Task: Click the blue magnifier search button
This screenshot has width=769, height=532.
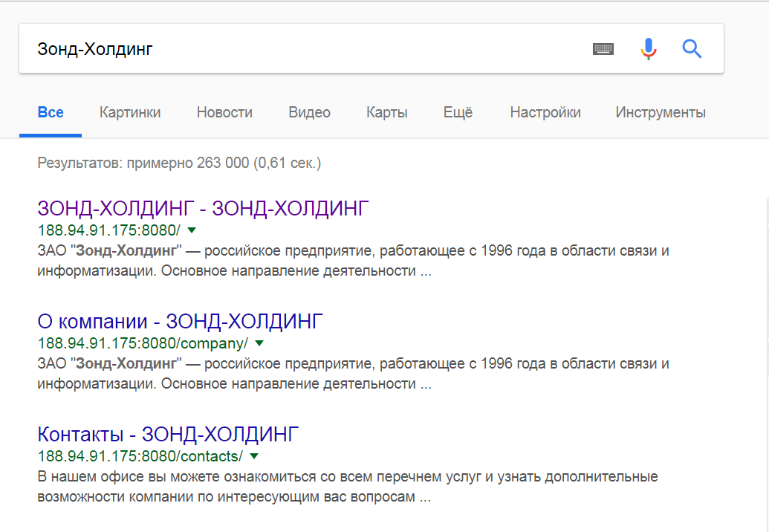Action: point(692,49)
